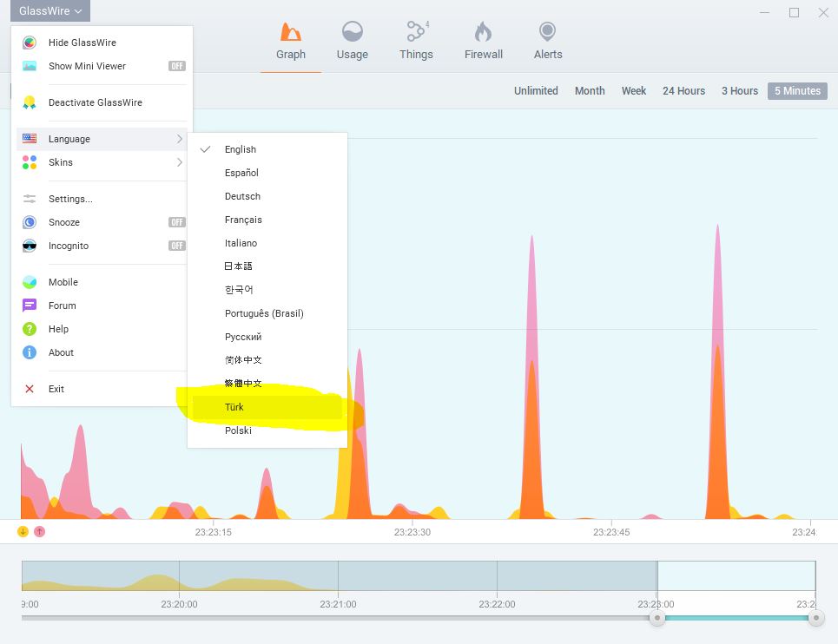Open the GlassWire main menu dropdown
This screenshot has height=644, width=838.
pyautogui.click(x=50, y=10)
